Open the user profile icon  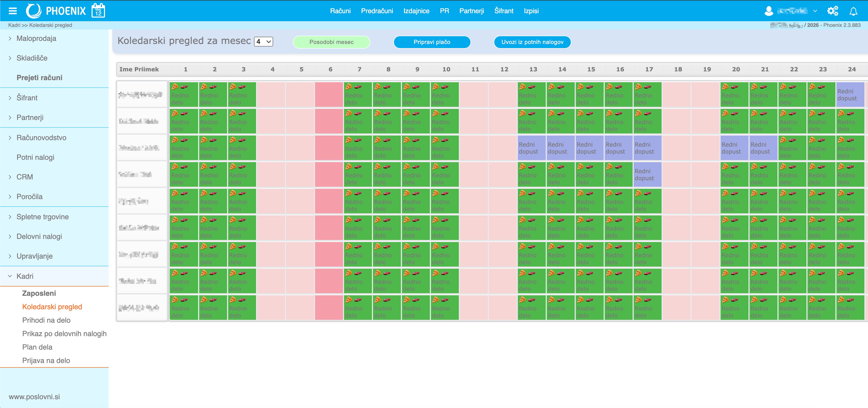769,11
